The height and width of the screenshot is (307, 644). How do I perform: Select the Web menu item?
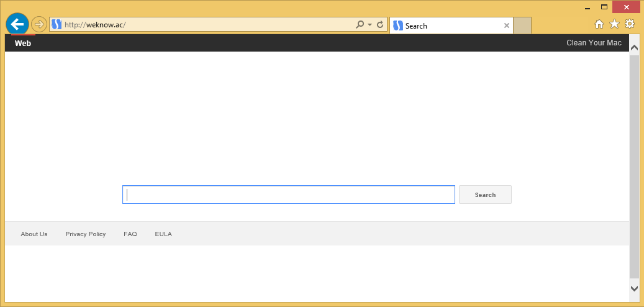23,43
